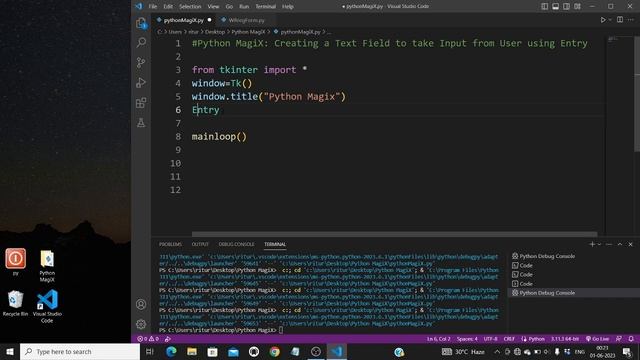Open errors and warnings count in status bar
The height and width of the screenshot is (360, 640).
(x=148, y=339)
